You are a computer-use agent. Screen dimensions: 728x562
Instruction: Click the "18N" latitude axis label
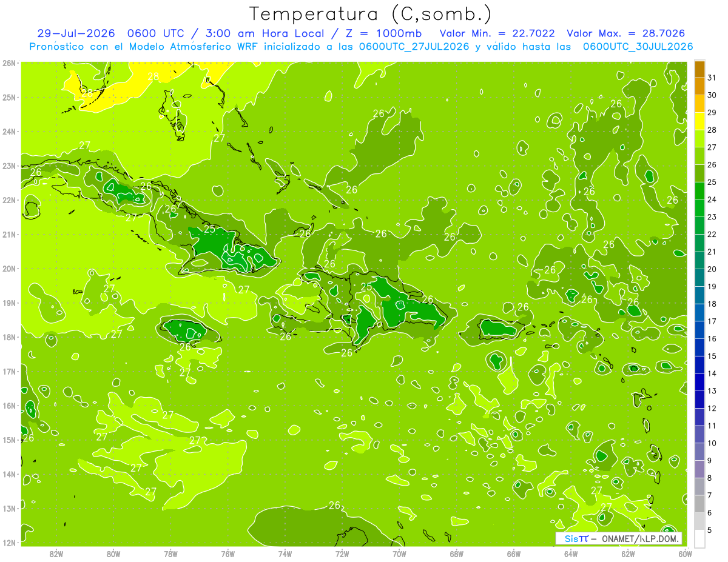click(x=9, y=337)
